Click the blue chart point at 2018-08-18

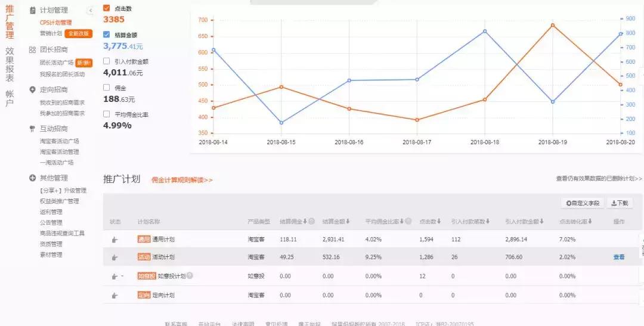[485, 31]
